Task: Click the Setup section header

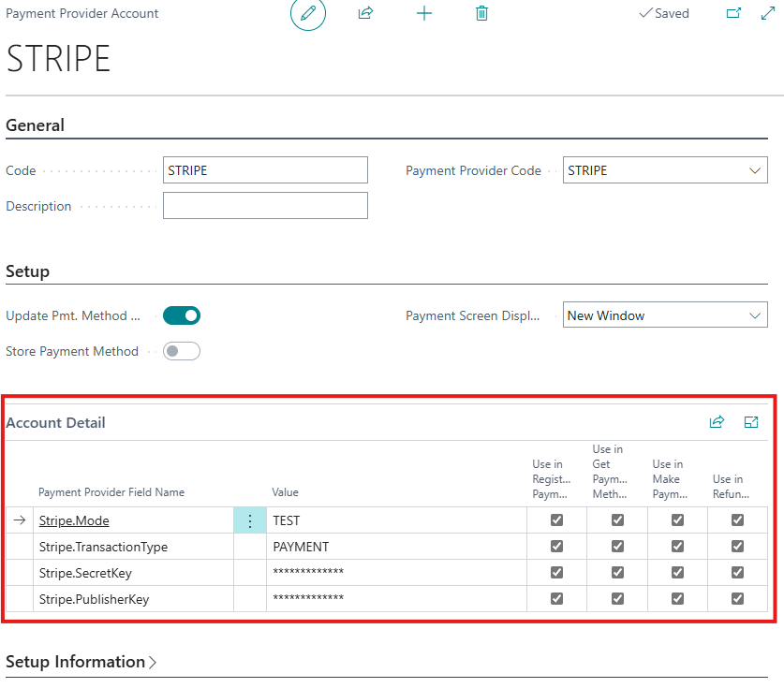Action: (x=28, y=271)
